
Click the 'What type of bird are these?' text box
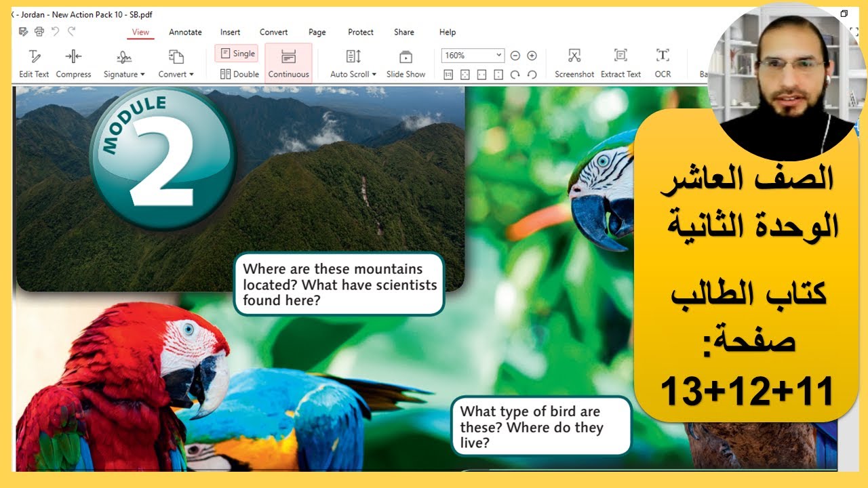(541, 427)
